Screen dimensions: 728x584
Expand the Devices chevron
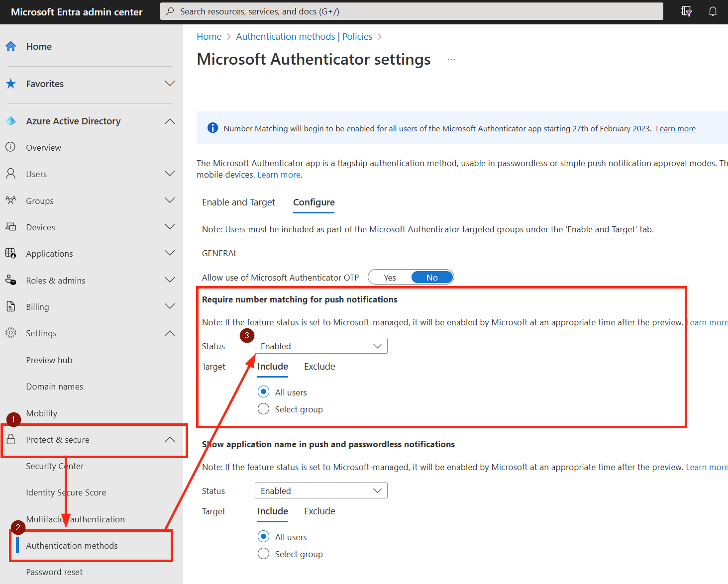(170, 227)
